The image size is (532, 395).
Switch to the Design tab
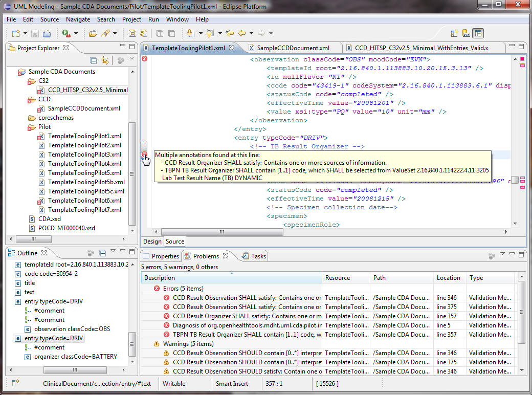152,242
